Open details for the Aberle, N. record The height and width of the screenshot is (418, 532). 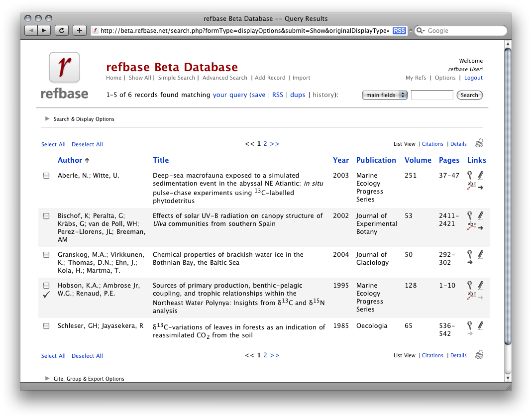pyautogui.click(x=470, y=175)
